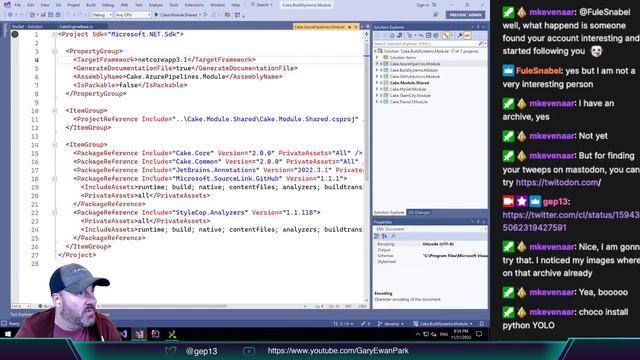The width and height of the screenshot is (640, 360).
Task: Open the XML Document dropdown in Properties
Action: (430, 229)
